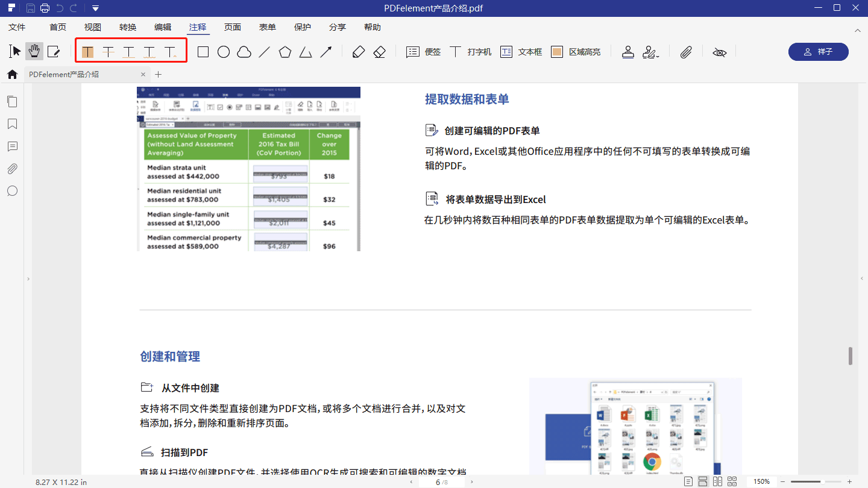Choose the Strikethrough text tool
868x488 pixels.
coord(108,52)
